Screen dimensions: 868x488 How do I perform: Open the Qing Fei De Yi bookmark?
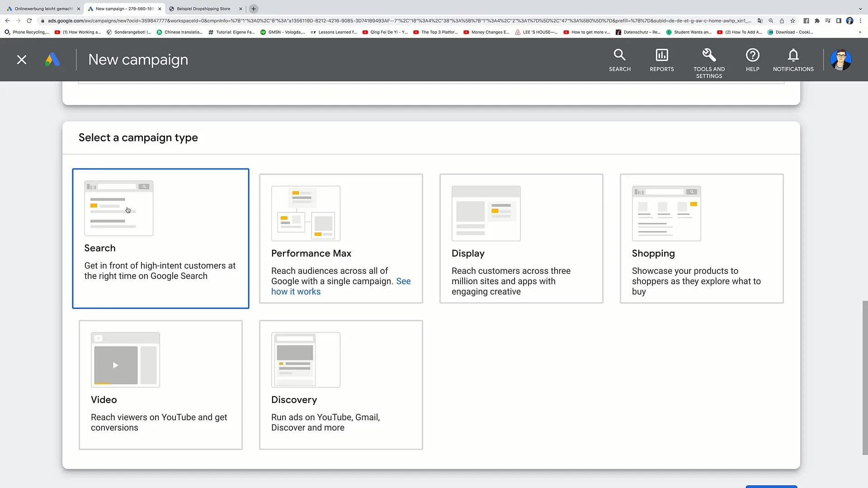click(x=385, y=32)
